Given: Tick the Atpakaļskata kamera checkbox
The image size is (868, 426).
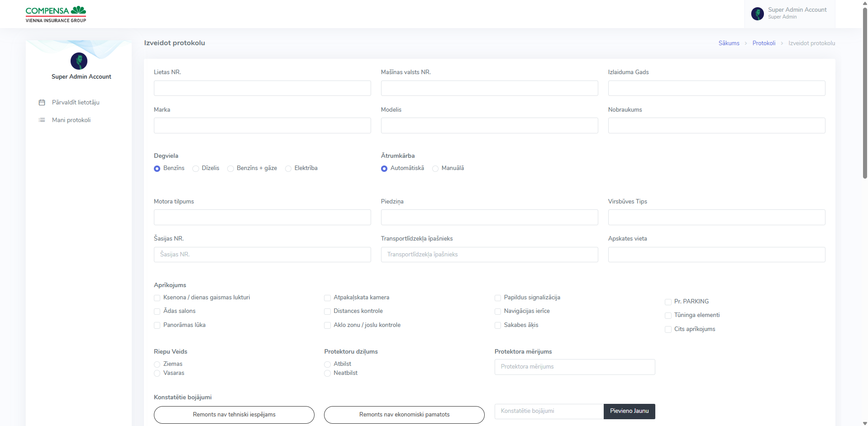Looking at the screenshot, I should pyautogui.click(x=327, y=298).
